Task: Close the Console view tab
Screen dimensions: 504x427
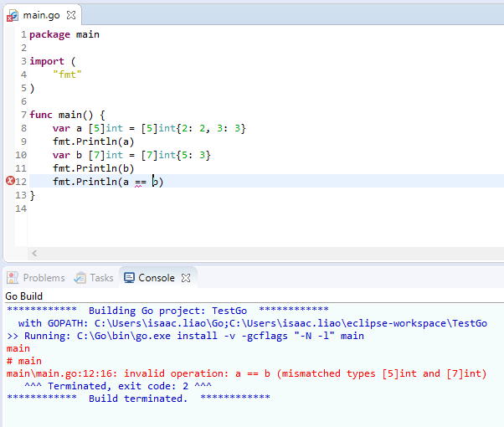Action: (186, 278)
